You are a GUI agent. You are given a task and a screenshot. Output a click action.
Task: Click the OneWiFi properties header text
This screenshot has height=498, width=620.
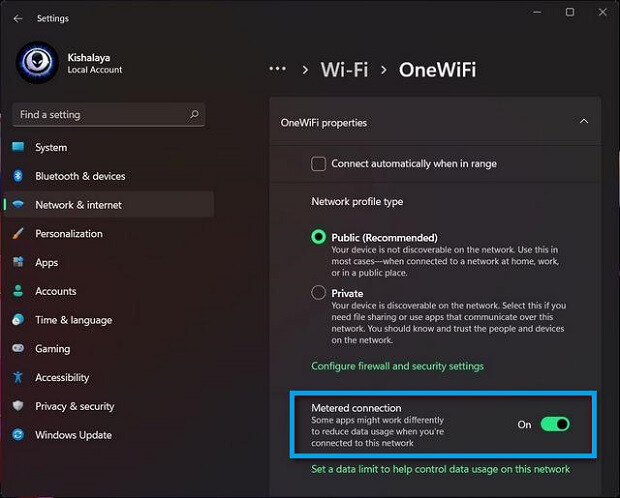point(323,123)
